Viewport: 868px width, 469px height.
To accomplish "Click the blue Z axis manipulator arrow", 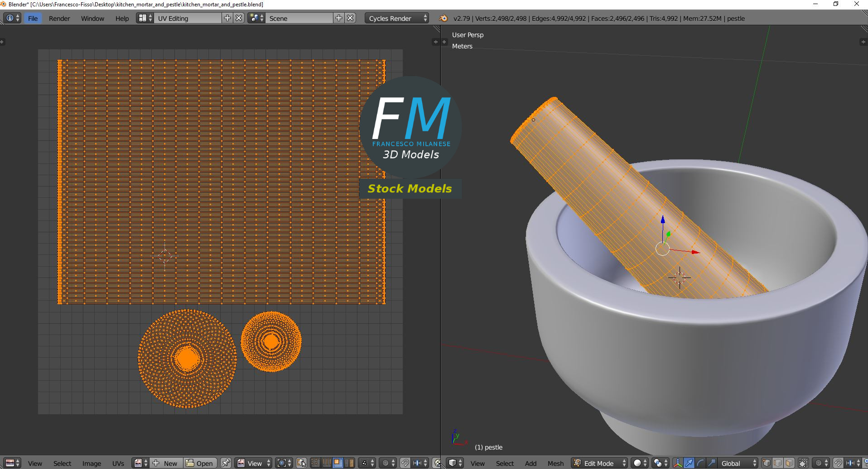I will [663, 219].
